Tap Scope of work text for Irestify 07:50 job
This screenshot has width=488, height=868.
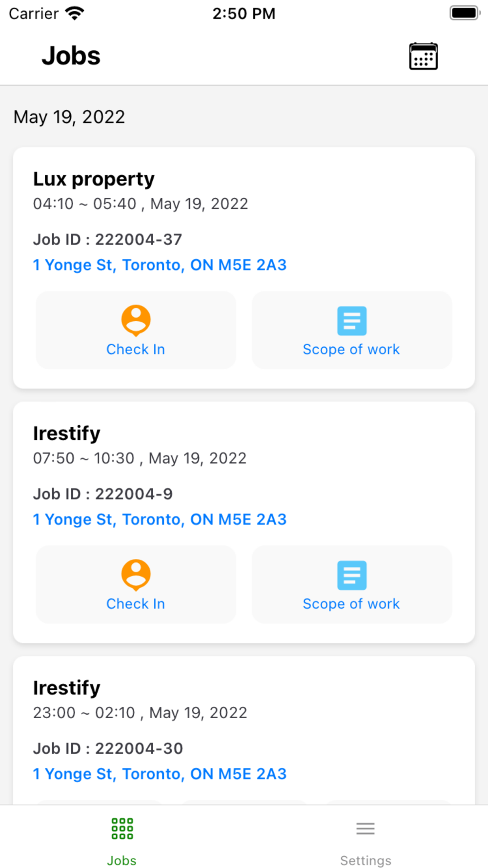pos(351,604)
